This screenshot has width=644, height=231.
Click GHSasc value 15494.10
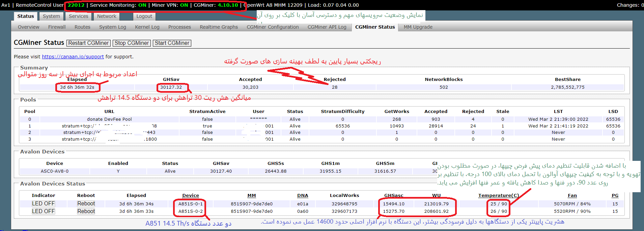(x=394, y=204)
